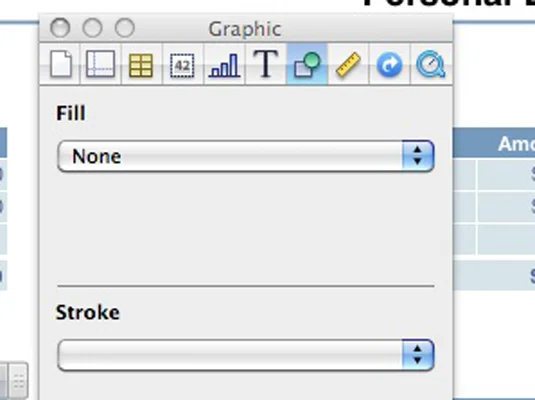Open the Layout inspector icon
This screenshot has height=400, width=535.
pyautogui.click(x=100, y=64)
